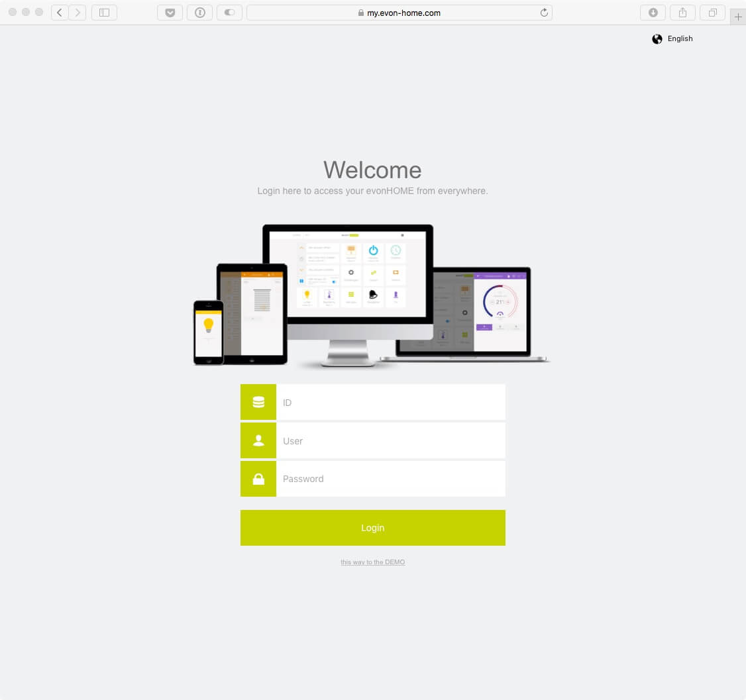Click the Password lock icon

click(x=258, y=478)
